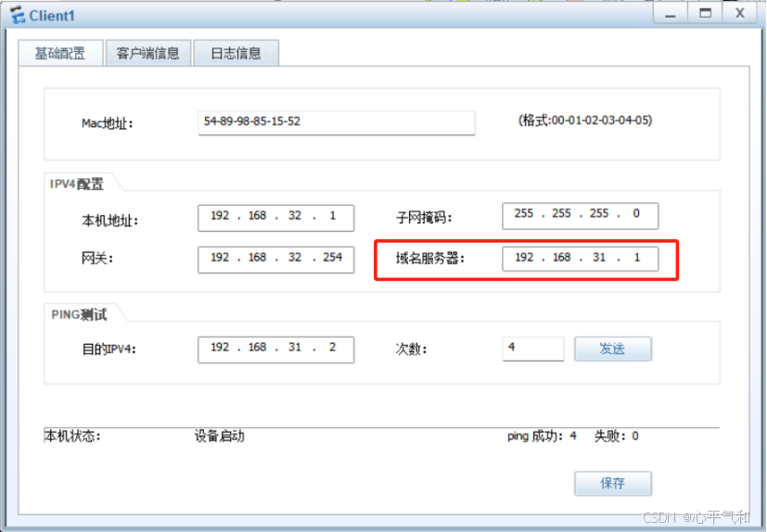Click the 网关 IP field
This screenshot has width=767, height=532.
(x=275, y=260)
